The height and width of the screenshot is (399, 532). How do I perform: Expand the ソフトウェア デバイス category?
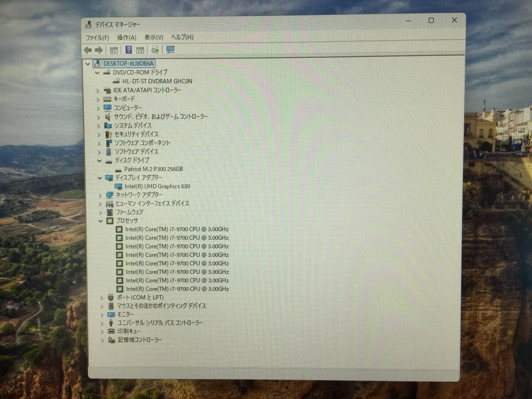[x=99, y=152]
